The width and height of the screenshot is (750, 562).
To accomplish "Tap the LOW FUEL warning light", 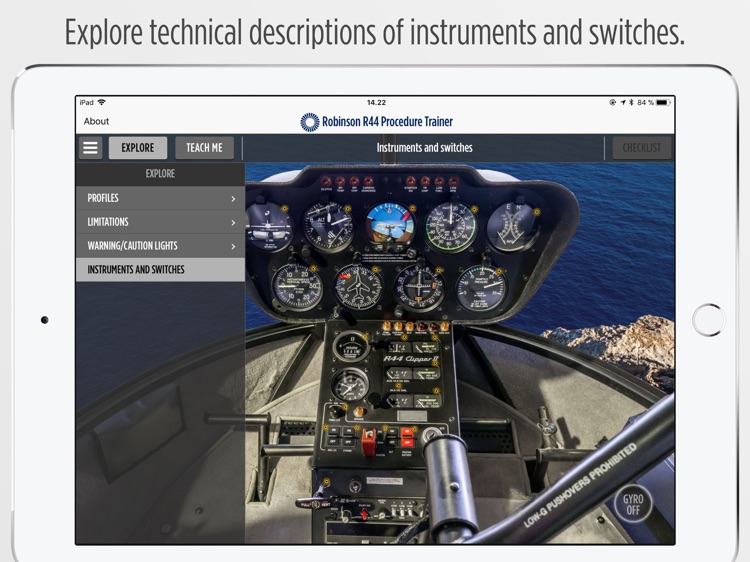I will click(x=439, y=182).
